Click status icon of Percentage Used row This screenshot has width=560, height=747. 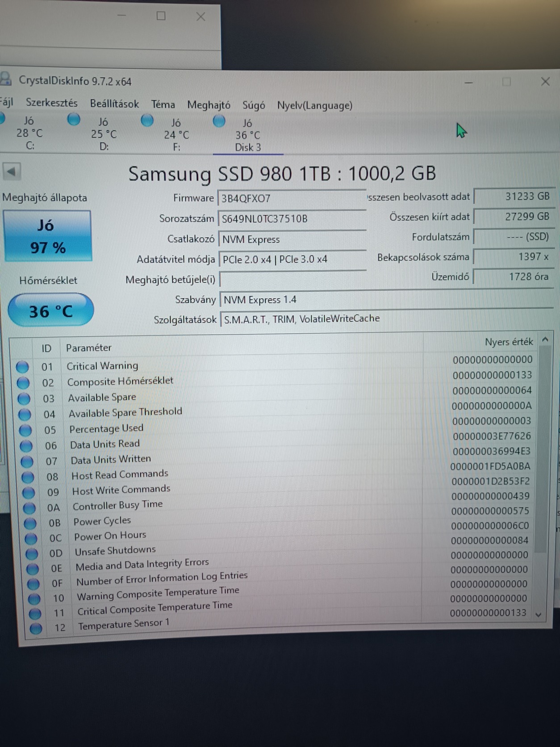point(25,430)
